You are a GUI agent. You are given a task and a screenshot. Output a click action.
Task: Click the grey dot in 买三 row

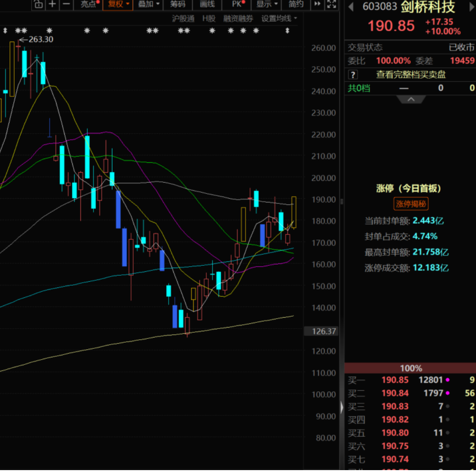pos(448,406)
